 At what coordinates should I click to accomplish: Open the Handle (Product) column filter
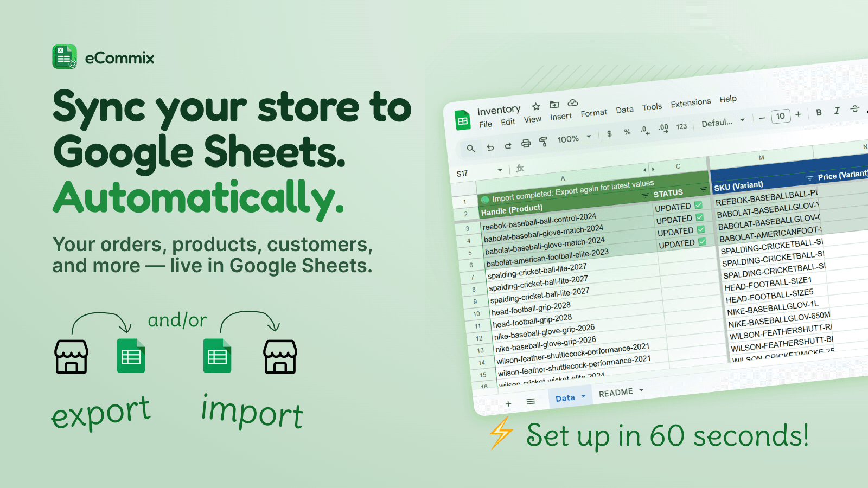[x=645, y=195]
